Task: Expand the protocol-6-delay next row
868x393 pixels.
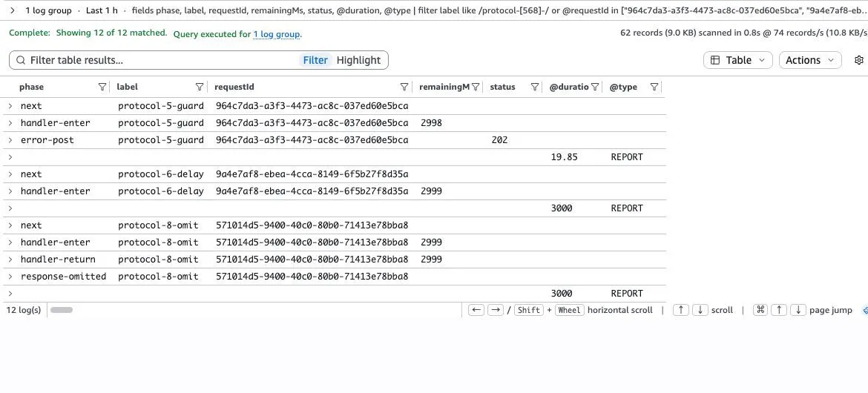Action: [10, 174]
